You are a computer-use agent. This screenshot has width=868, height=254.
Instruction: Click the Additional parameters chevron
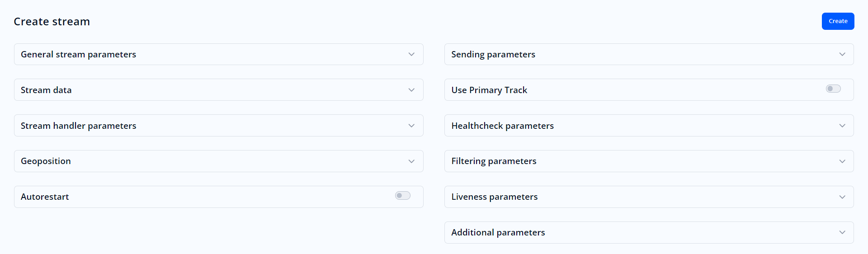(x=842, y=232)
